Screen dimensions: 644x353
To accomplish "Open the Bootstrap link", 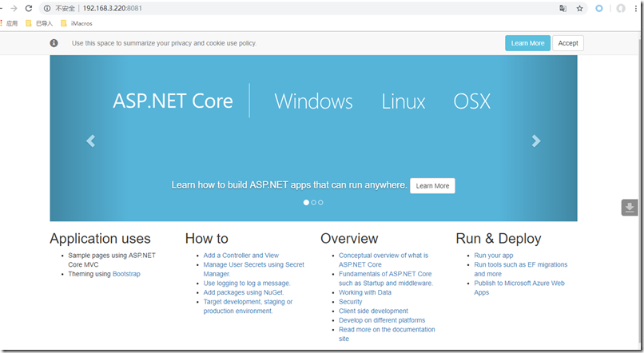I will coord(126,274).
